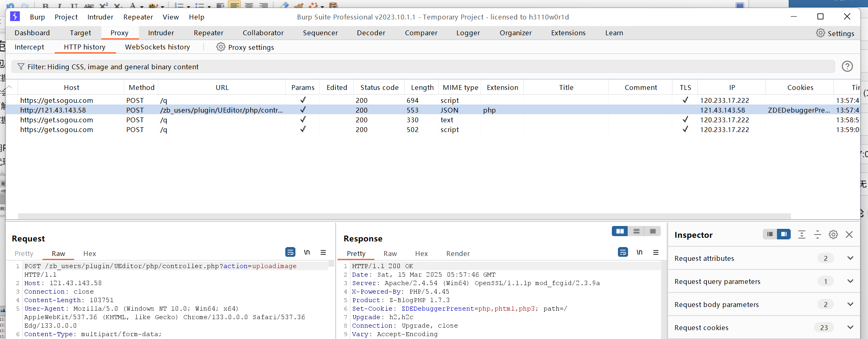This screenshot has width=868, height=339.
Task: Select the 121.43.143.58 history row
Action: [433, 110]
